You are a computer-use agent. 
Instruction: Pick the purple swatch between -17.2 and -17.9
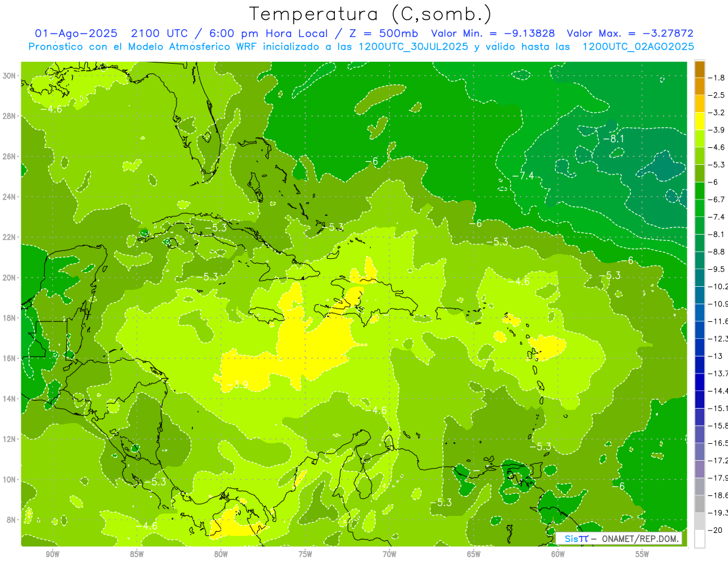pos(699,469)
